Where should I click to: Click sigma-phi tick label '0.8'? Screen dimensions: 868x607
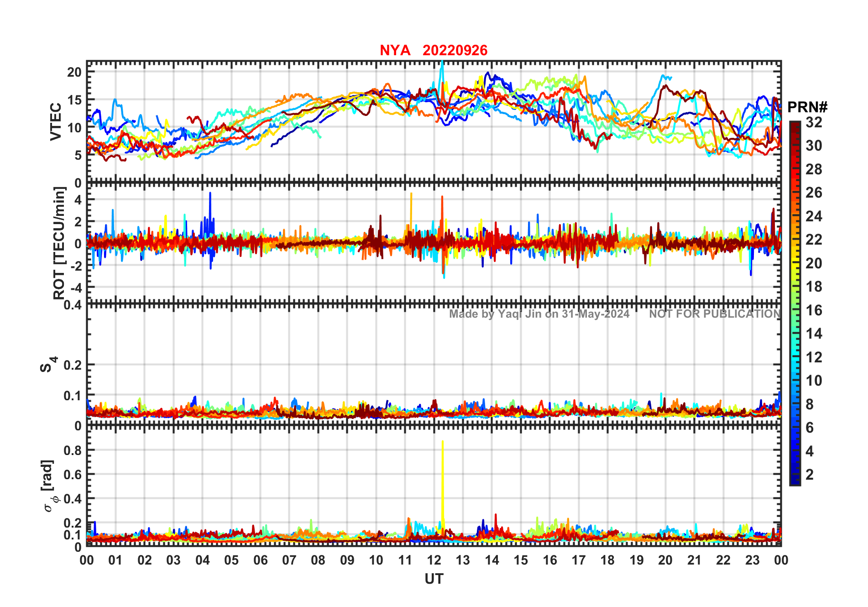(73, 450)
